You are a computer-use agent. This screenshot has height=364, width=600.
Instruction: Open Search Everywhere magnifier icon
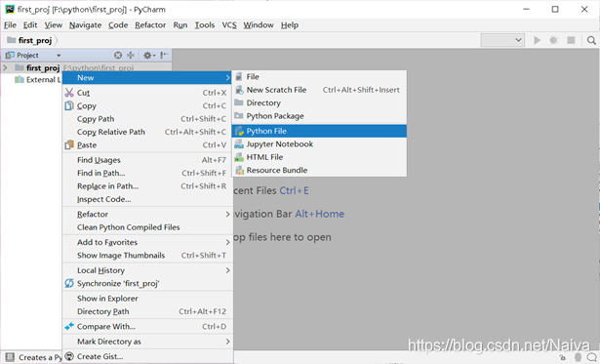591,40
